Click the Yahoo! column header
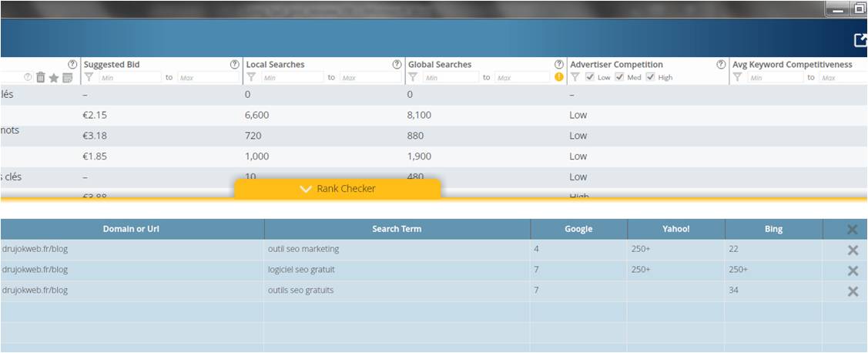 tap(676, 229)
